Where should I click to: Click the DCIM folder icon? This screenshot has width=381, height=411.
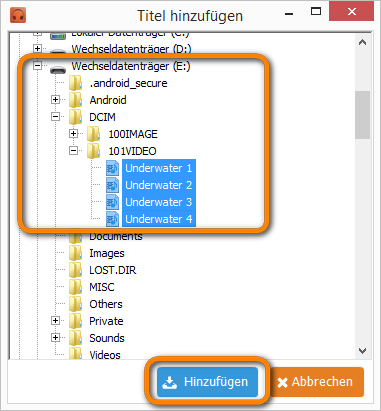(x=76, y=117)
